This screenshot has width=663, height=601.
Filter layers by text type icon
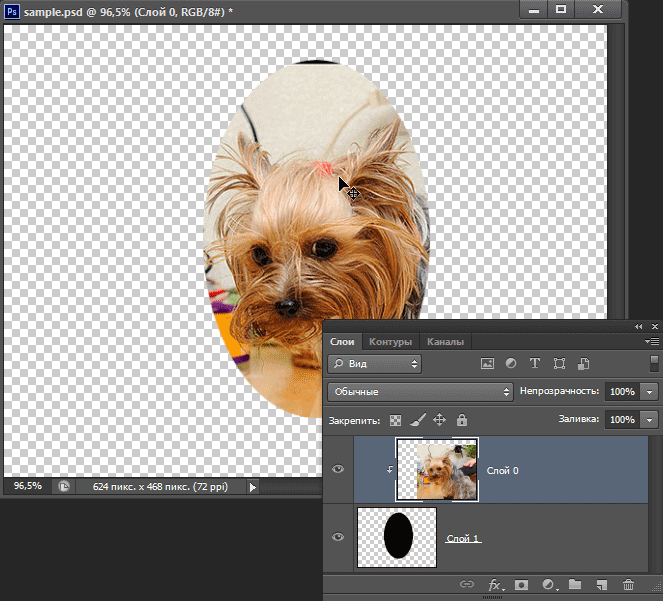click(x=535, y=364)
